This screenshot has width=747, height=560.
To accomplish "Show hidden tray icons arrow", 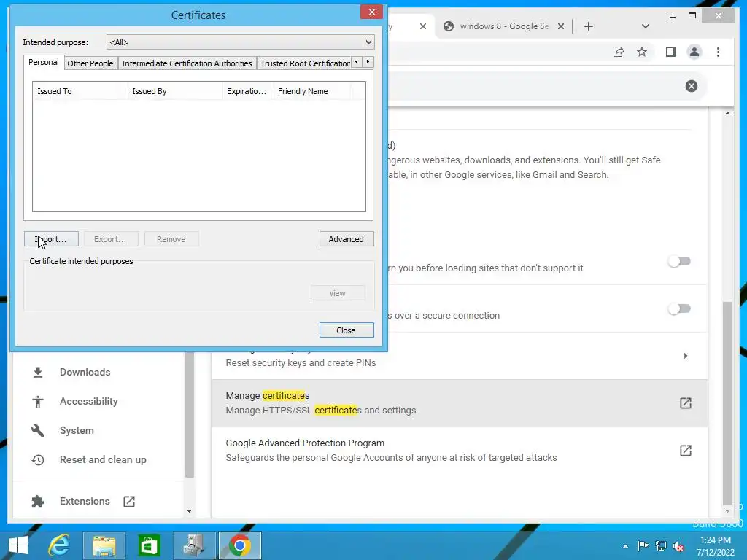I will click(x=625, y=546).
